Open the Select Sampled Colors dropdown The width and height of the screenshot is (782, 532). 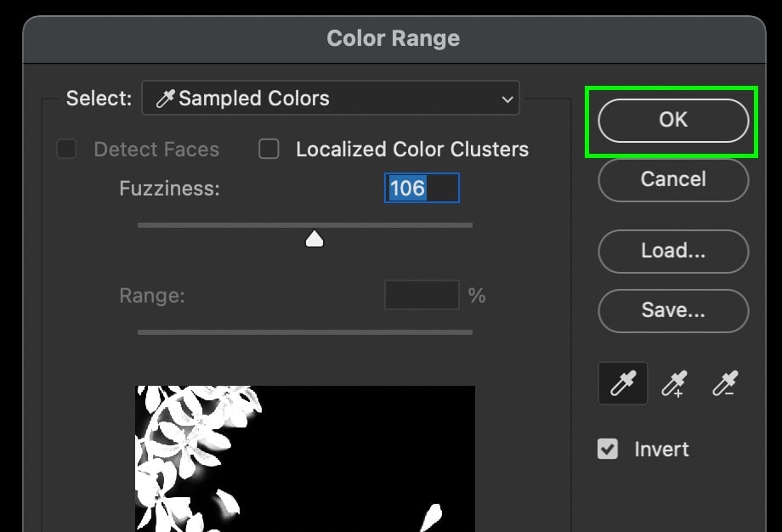coord(331,99)
